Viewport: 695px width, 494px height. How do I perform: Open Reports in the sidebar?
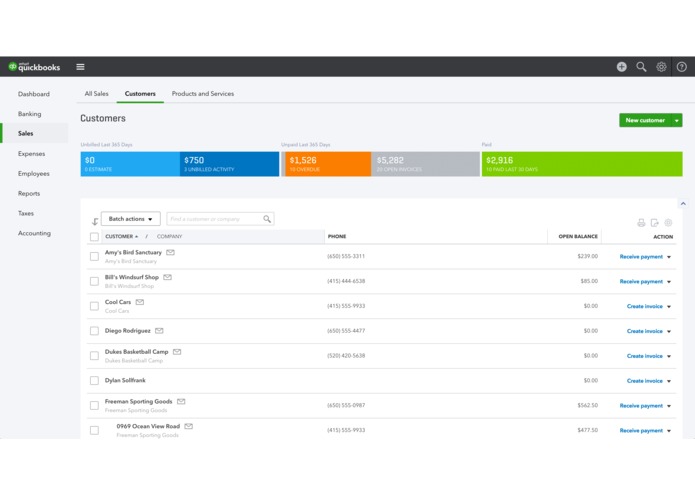coord(29,194)
